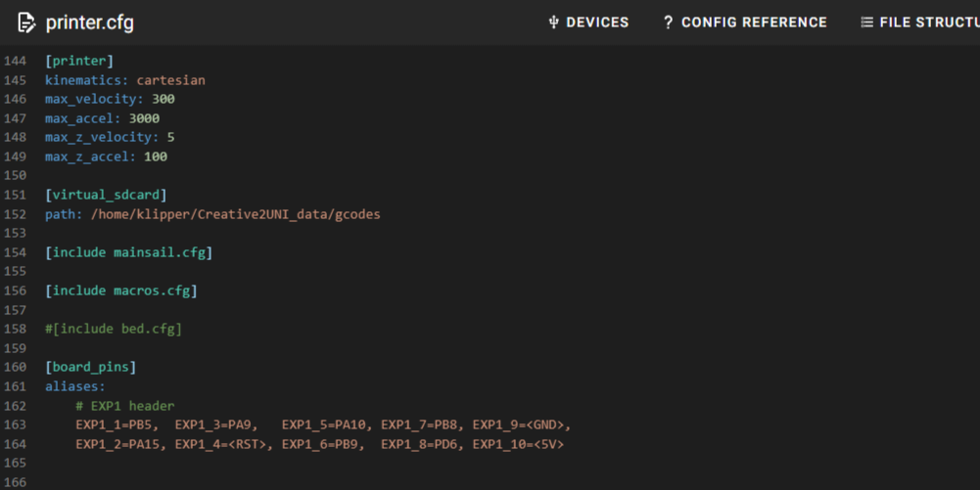Click on the kinematics: cartesian line
Screen dimensions: 980x490
click(x=124, y=80)
